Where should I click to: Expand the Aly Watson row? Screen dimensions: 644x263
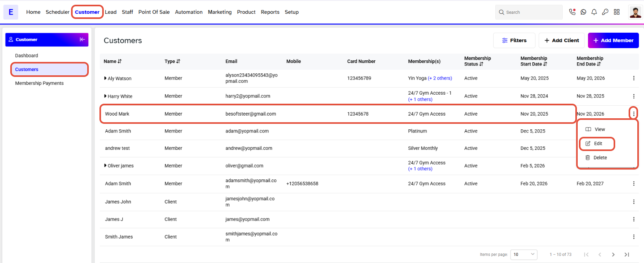click(x=105, y=78)
